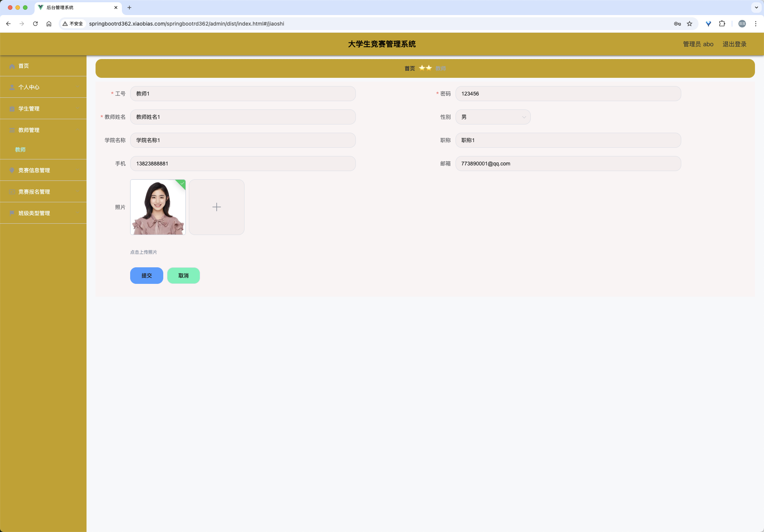Viewport: 764px width, 532px height.
Task: Open the Chrome profile avatar
Action: (x=742, y=24)
